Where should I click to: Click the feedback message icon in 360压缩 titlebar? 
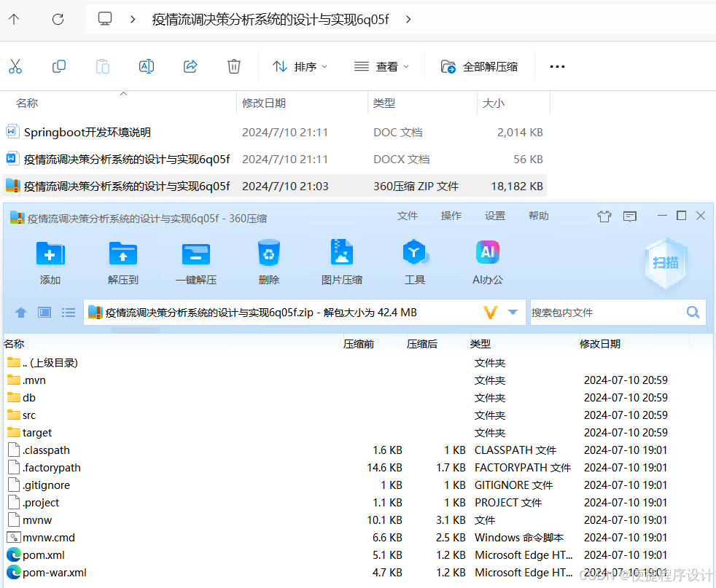click(x=630, y=216)
